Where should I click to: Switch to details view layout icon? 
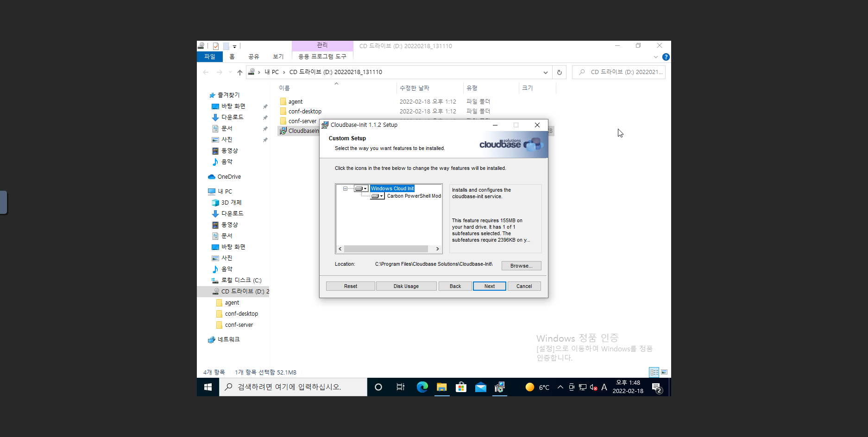coord(654,372)
